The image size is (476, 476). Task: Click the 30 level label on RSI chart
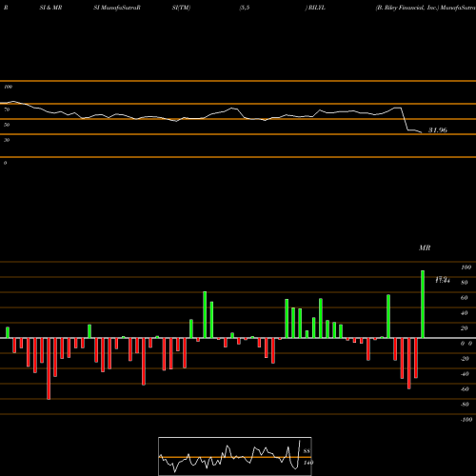click(x=7, y=140)
